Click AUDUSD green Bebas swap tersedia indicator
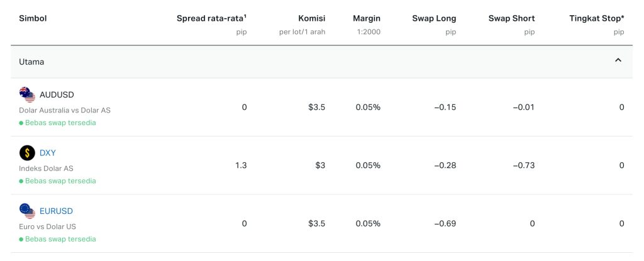Viewport: 644px width, 261px height. (58, 123)
